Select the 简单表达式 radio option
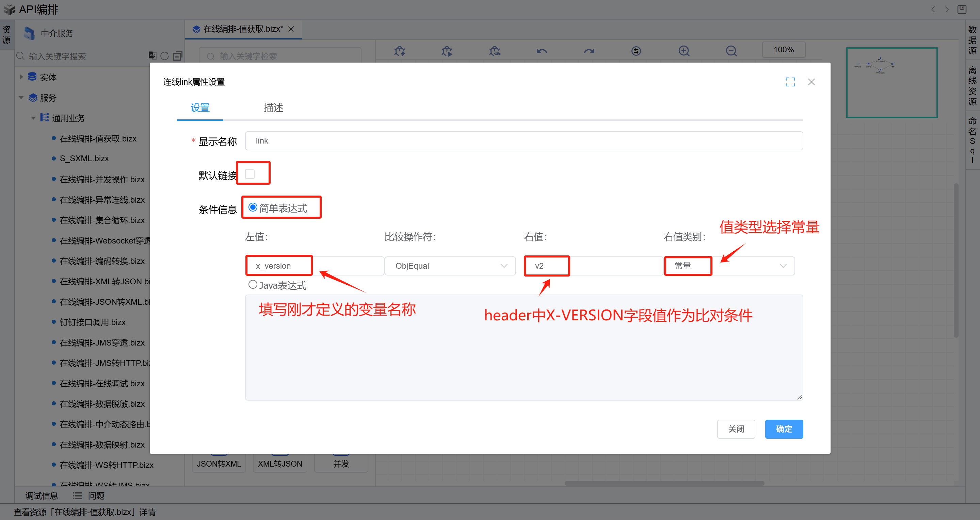The width and height of the screenshot is (980, 520). coord(253,207)
